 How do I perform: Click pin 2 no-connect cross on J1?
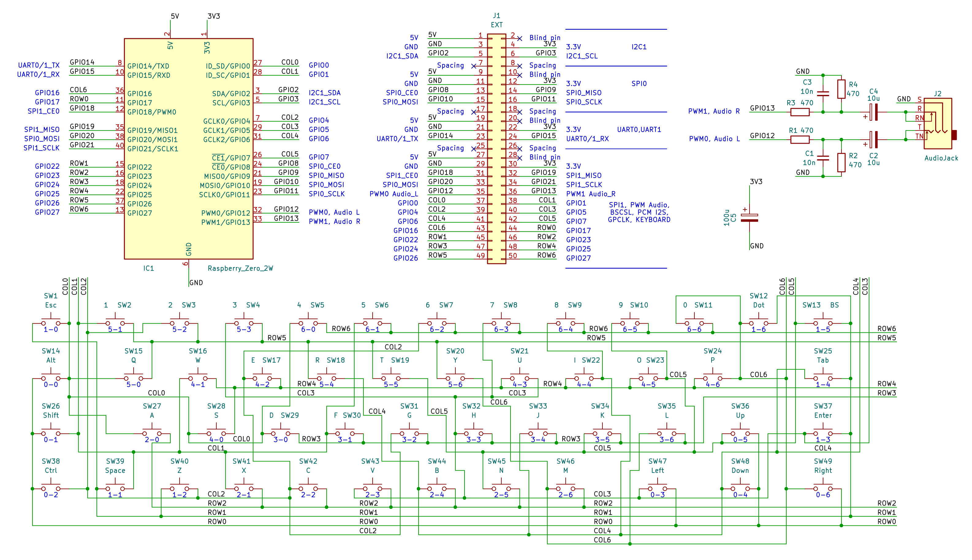(520, 39)
